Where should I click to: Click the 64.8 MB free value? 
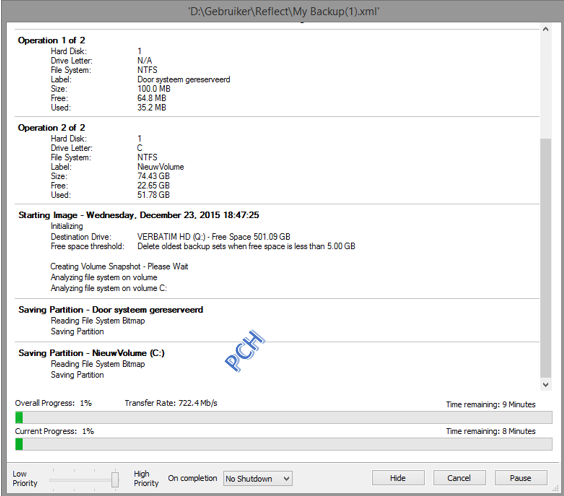click(x=152, y=98)
